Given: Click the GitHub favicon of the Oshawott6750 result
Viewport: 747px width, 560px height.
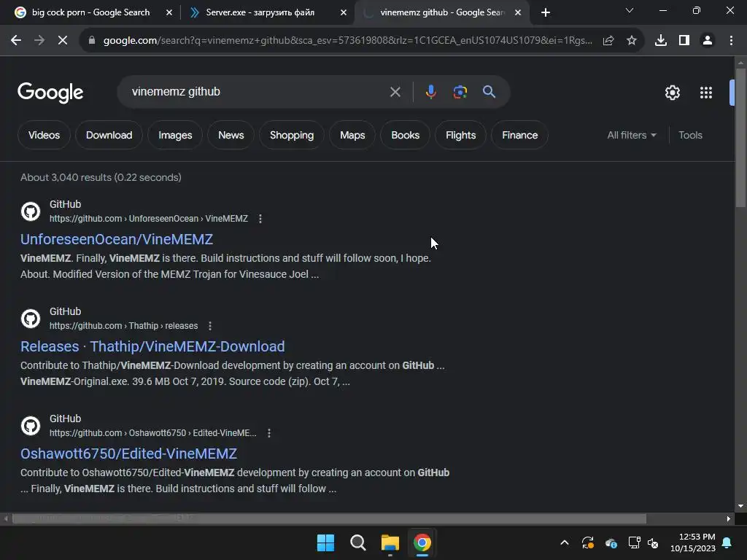Looking at the screenshot, I should pyautogui.click(x=31, y=426).
